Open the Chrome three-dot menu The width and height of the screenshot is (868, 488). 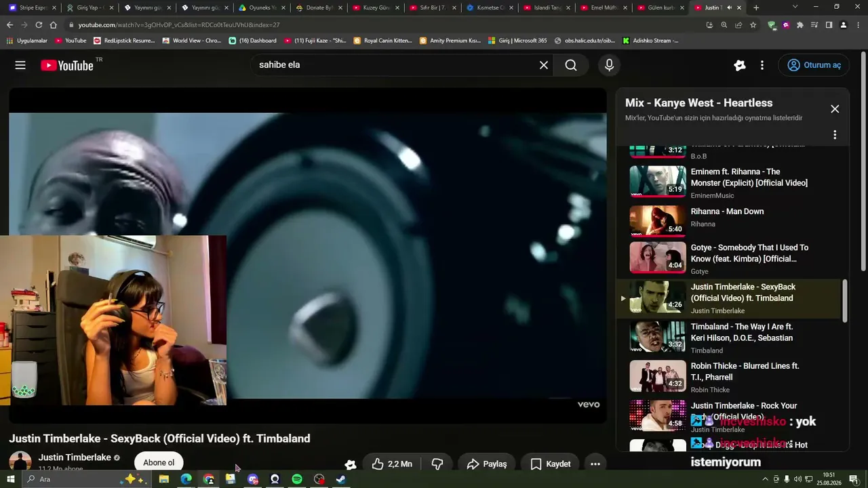click(857, 25)
